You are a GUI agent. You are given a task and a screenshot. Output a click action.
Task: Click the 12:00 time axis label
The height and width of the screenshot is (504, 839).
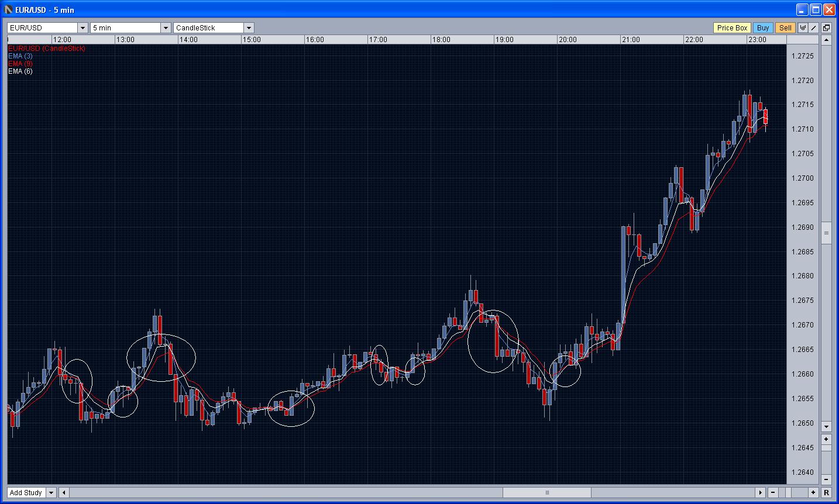coord(63,40)
